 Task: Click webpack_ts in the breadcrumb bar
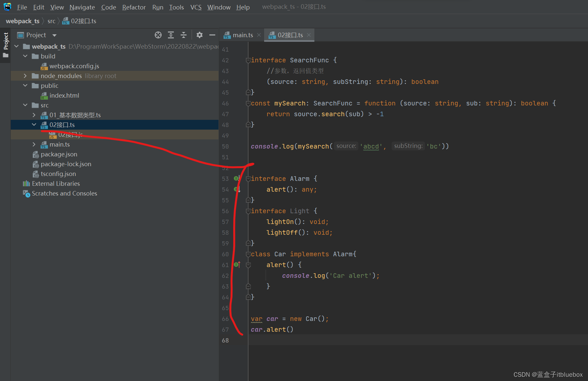coord(23,21)
